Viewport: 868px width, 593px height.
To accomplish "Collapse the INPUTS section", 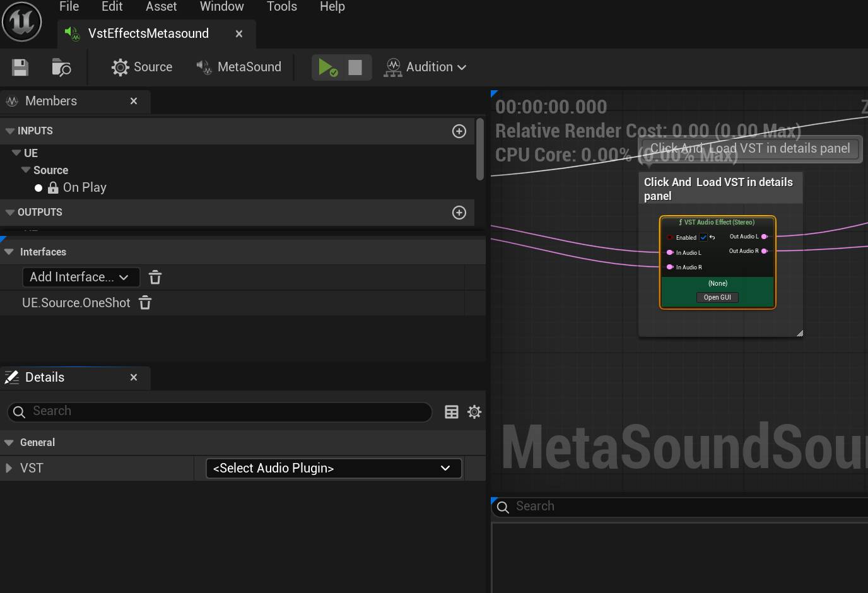I will [x=9, y=131].
